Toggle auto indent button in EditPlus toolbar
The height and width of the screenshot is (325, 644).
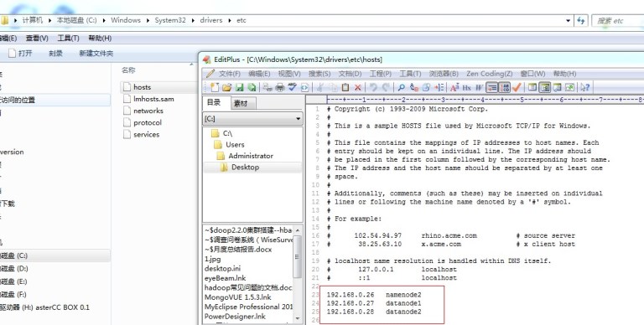tap(492, 87)
